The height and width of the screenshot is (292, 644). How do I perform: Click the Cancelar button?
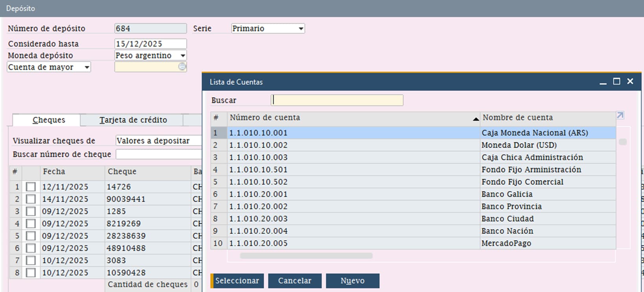pyautogui.click(x=294, y=281)
